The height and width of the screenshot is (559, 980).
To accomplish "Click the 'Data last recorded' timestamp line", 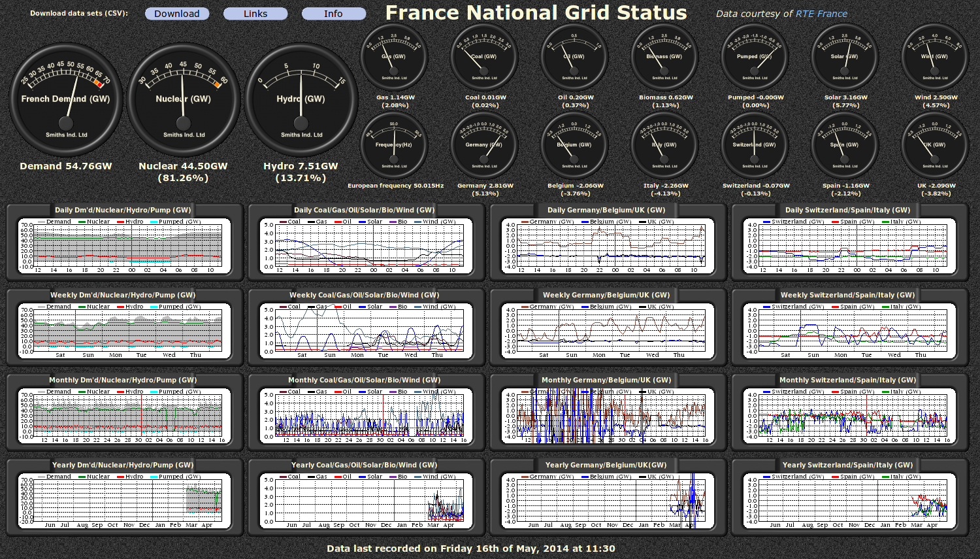I will pos(471,549).
